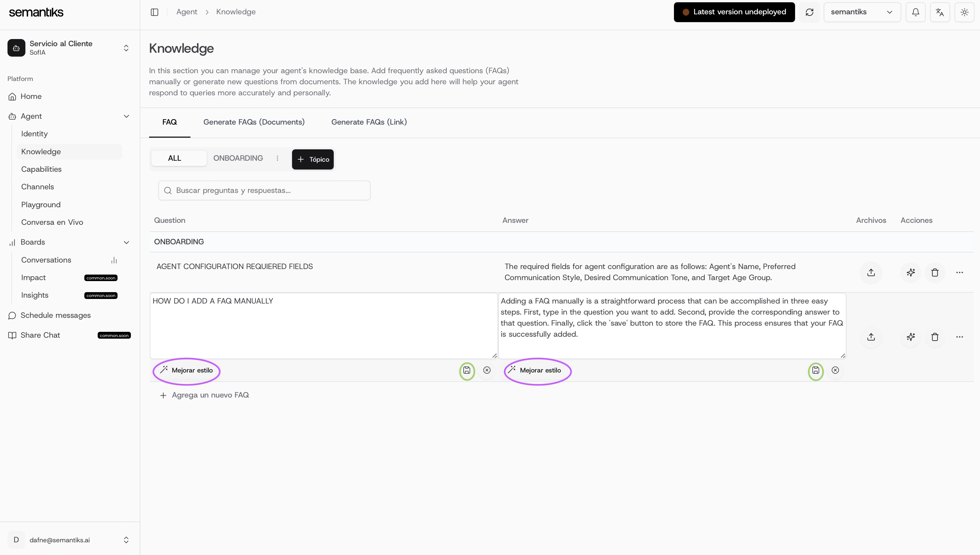
Task: Delete the agent configuration FAQ row
Action: point(935,273)
